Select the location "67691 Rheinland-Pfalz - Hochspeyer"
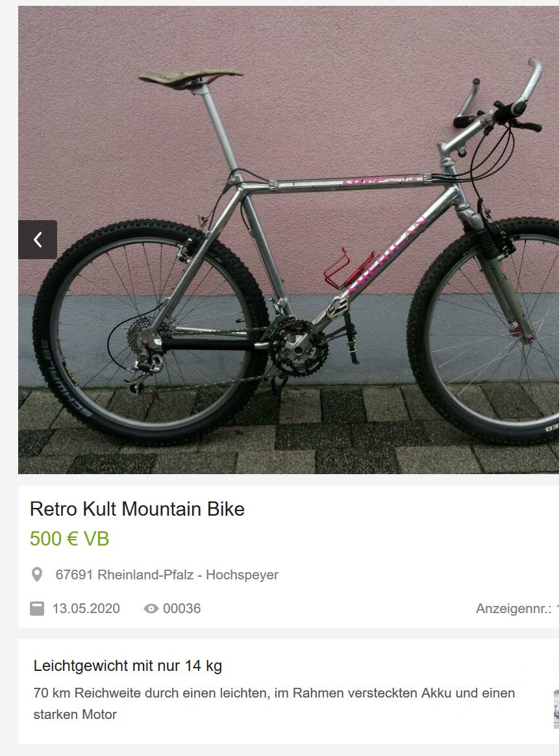The image size is (559, 756). (167, 575)
